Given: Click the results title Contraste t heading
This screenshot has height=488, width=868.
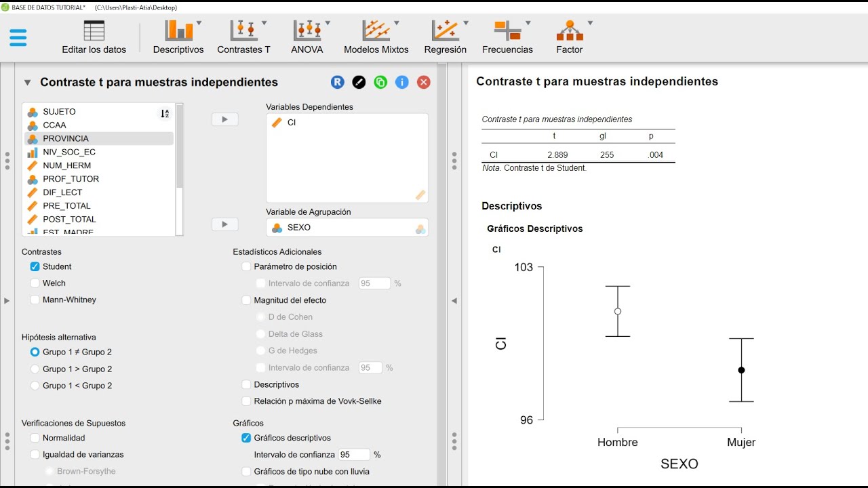Looking at the screenshot, I should tap(597, 81).
